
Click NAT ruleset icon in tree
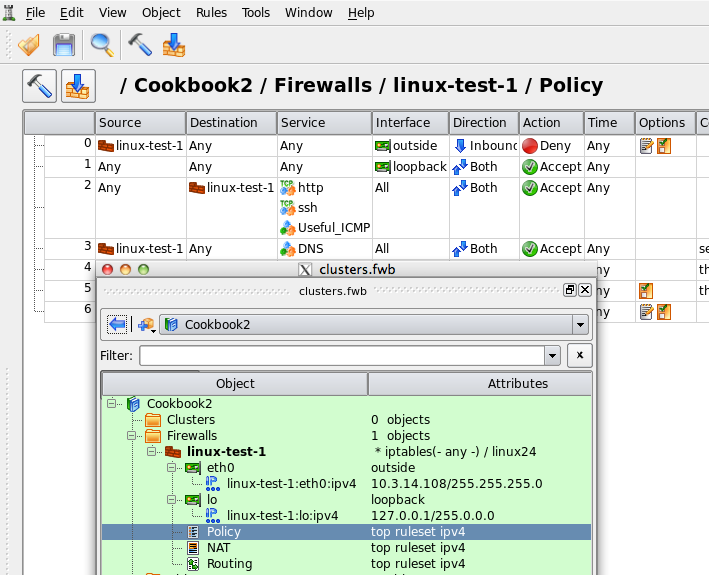click(193, 548)
